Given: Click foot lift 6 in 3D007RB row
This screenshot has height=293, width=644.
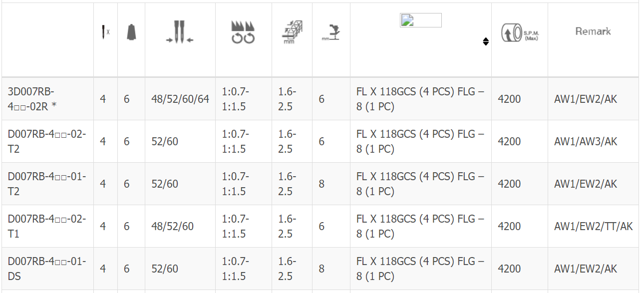Looking at the screenshot, I should [x=322, y=99].
